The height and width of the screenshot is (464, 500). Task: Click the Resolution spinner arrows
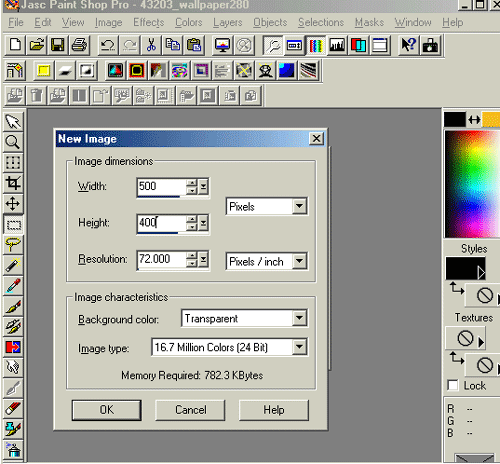coord(192,259)
